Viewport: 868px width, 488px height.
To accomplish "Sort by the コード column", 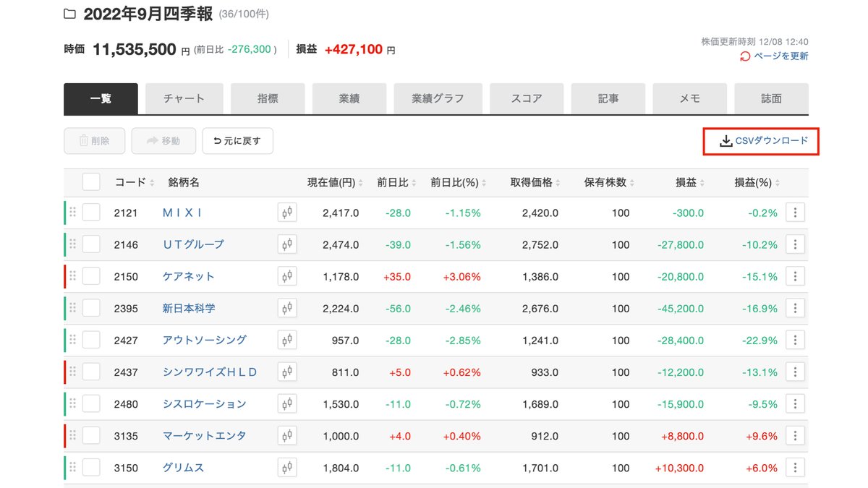I will (135, 182).
